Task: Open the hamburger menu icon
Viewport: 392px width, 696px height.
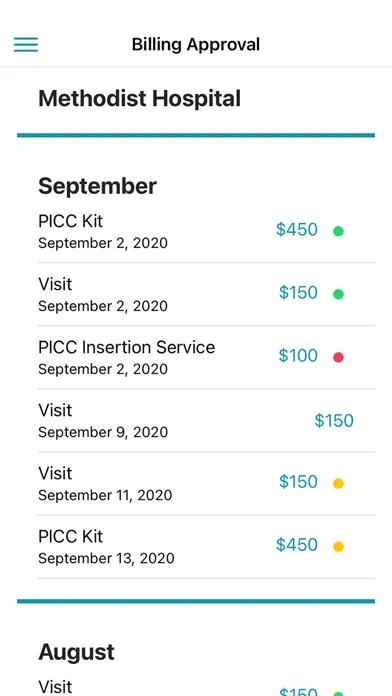Action: tap(26, 44)
